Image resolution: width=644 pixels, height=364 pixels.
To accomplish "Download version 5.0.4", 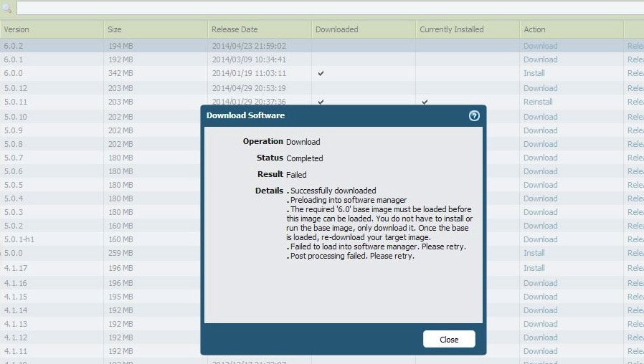I will pos(541,198).
